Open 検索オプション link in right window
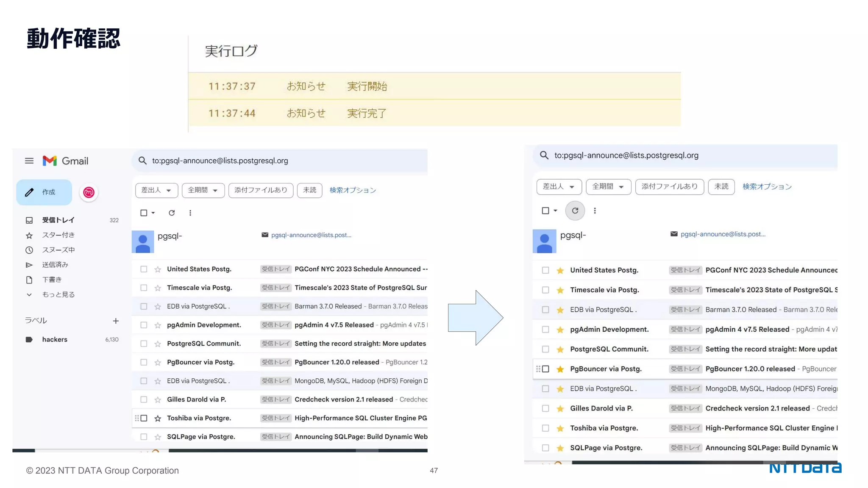Image resolution: width=868 pixels, height=488 pixels. (x=767, y=186)
